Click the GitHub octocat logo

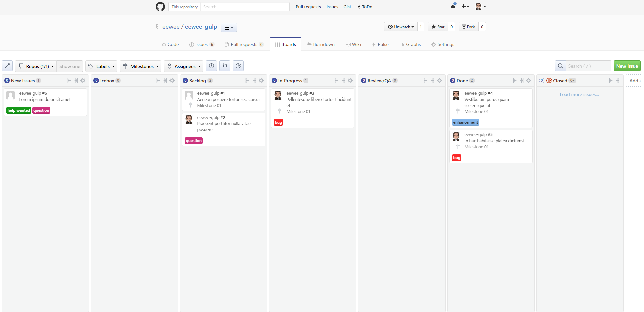160,7
